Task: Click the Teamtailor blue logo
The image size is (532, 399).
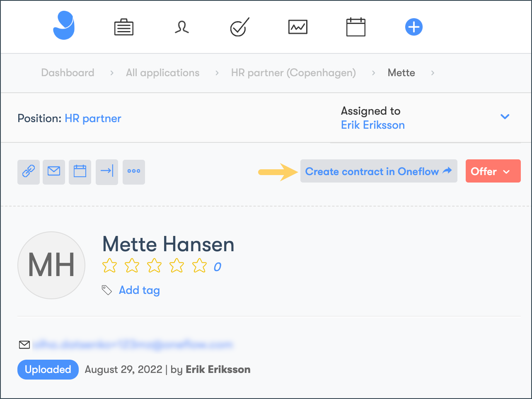Action: tap(64, 26)
